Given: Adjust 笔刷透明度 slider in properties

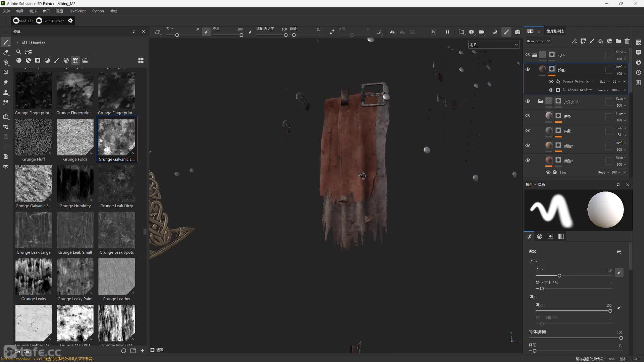Looking at the screenshot, I should (576, 338).
